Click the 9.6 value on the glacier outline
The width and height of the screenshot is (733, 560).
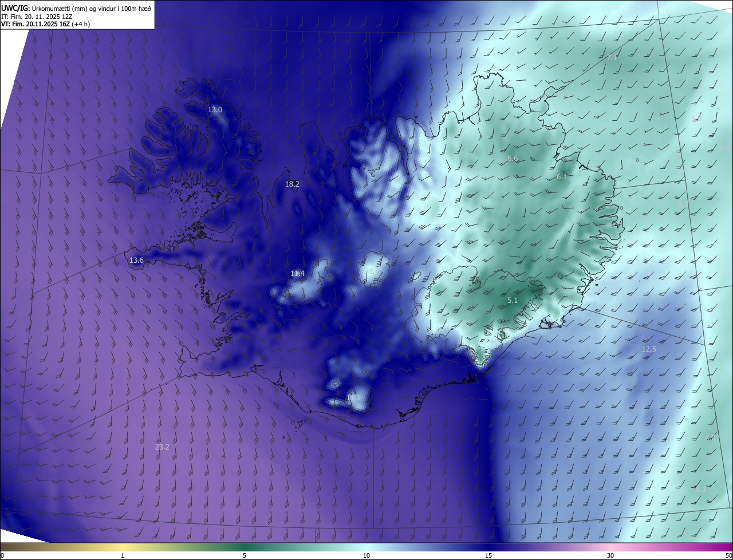(369, 271)
